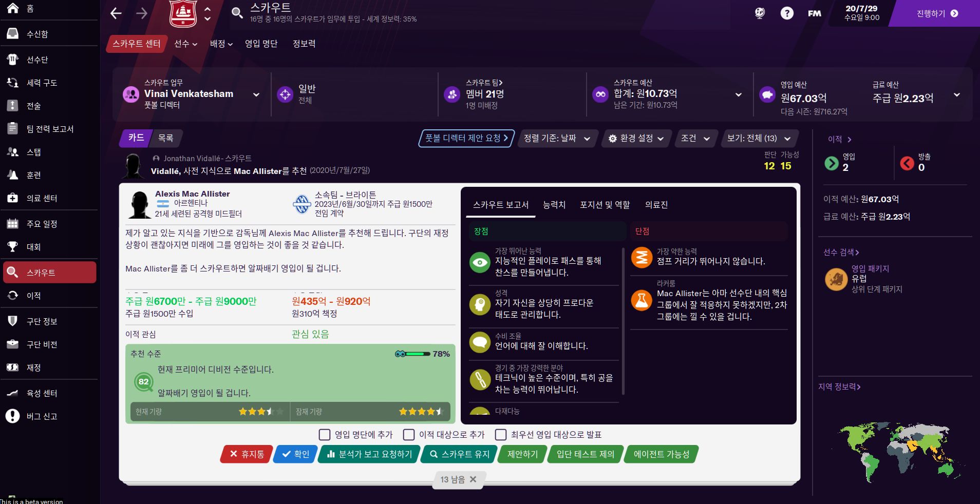Open 주요 일정 calendar icon

click(12, 224)
